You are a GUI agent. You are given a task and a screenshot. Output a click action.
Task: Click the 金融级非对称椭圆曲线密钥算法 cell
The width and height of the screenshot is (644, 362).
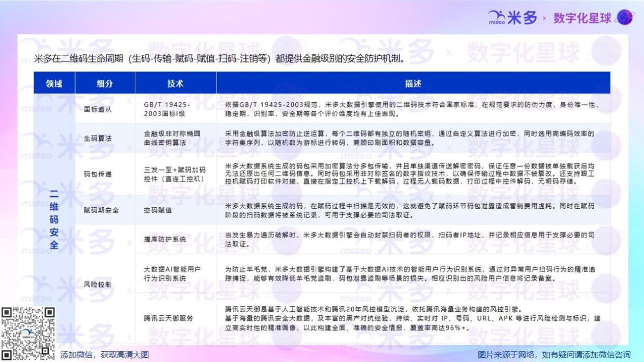click(x=175, y=138)
